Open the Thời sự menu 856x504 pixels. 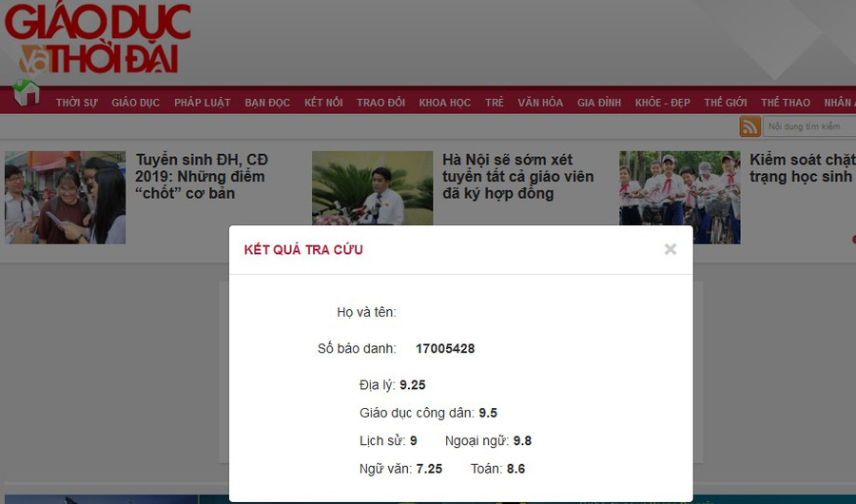point(76,103)
